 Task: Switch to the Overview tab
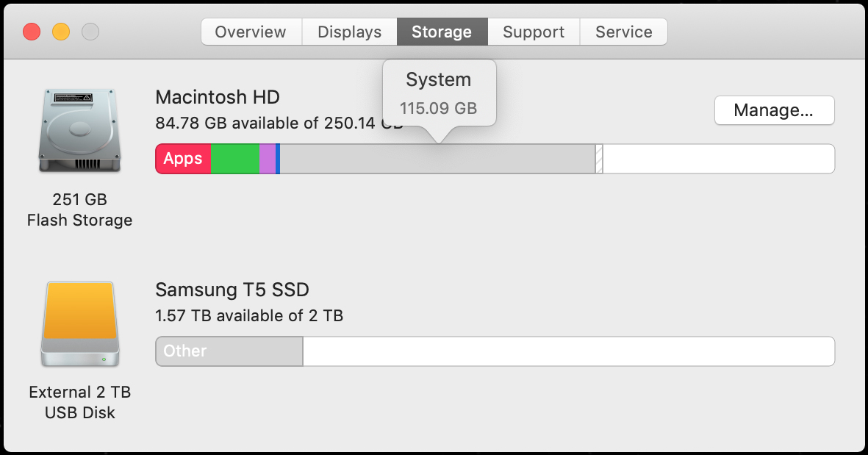(251, 32)
